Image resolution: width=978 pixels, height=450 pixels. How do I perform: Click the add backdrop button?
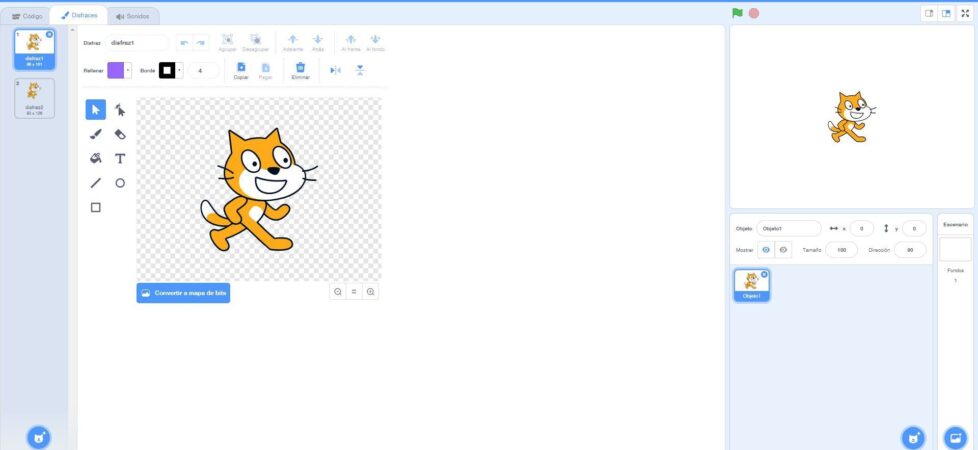coord(955,438)
